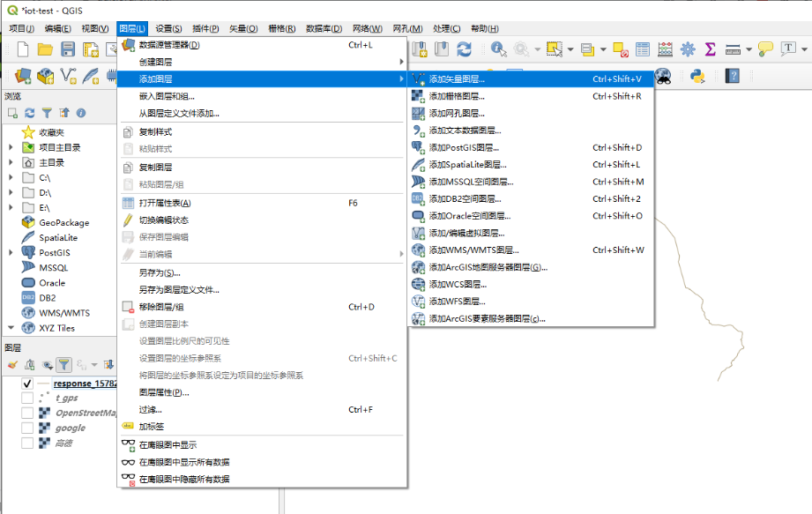Select WMS/WMTS in the browser tree
The width and height of the screenshot is (812, 514).
(x=64, y=313)
